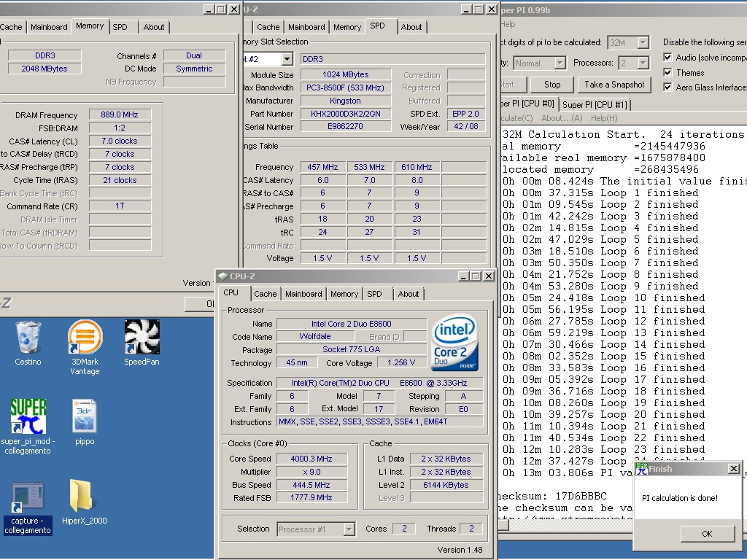Select the super_pi_mod shortcut icon on desktop
This screenshot has width=747, height=560.
click(28, 416)
